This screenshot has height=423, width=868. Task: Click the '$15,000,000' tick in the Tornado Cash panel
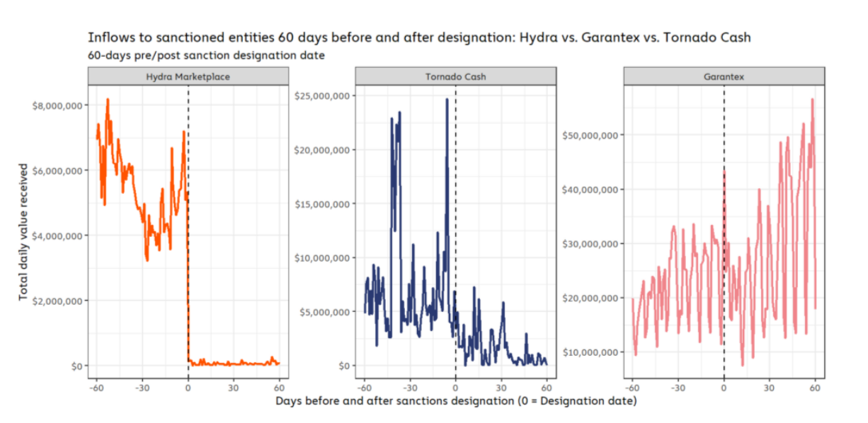323,204
